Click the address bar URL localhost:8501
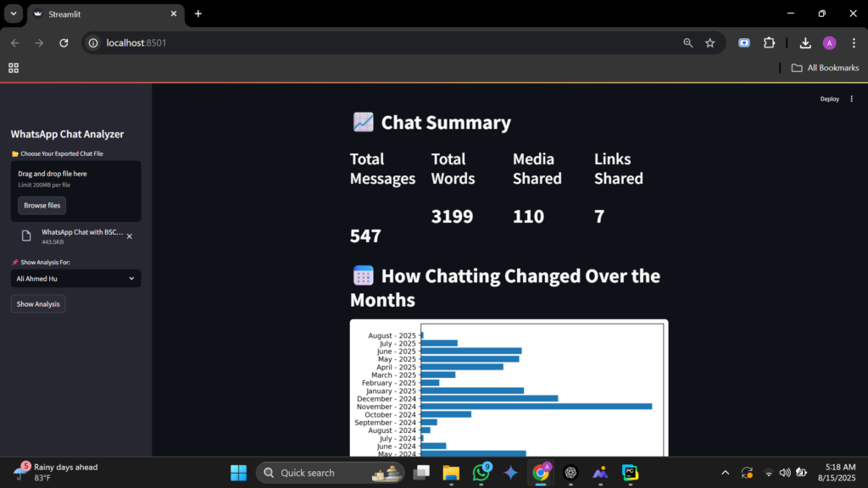Image resolution: width=868 pixels, height=488 pixels. [136, 42]
